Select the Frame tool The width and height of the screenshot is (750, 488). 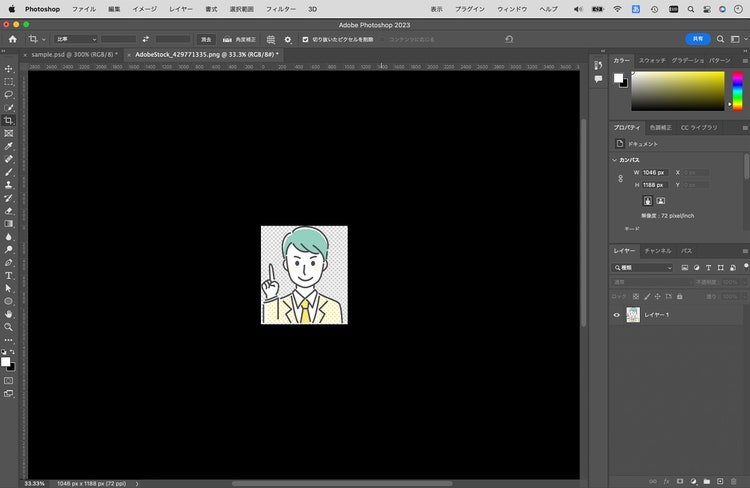click(9, 133)
